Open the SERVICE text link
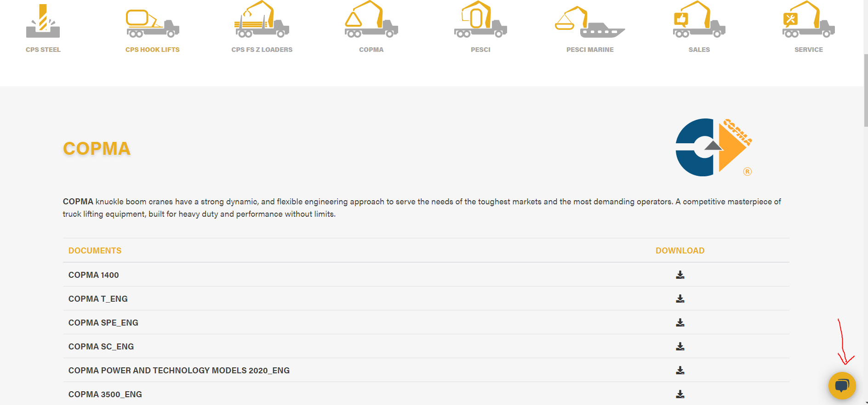 click(x=809, y=50)
